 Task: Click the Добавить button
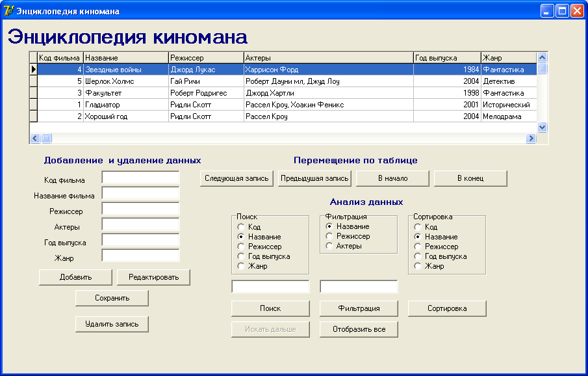click(76, 277)
